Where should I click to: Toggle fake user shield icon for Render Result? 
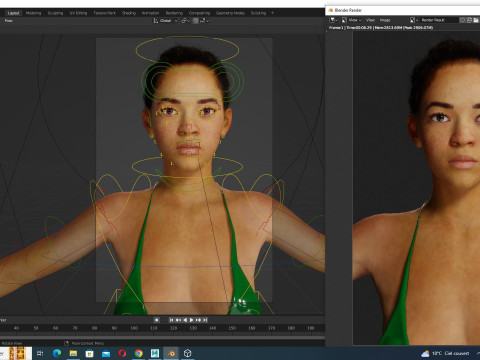tap(463, 20)
